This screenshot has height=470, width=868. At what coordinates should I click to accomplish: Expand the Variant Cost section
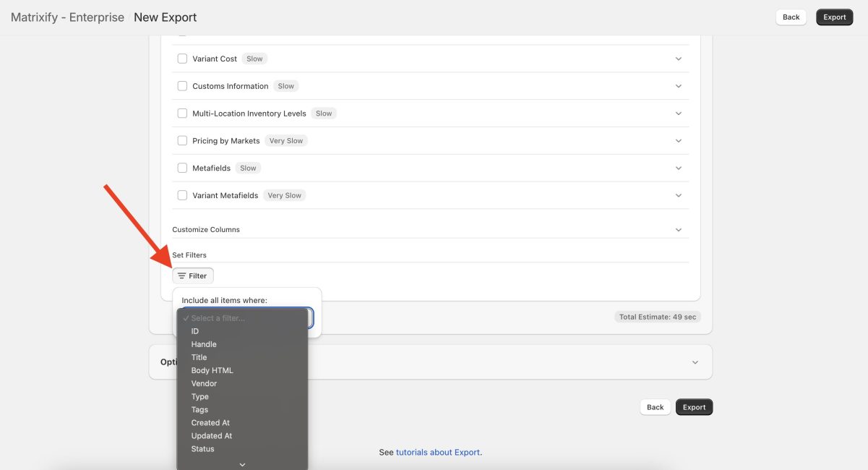tap(678, 58)
